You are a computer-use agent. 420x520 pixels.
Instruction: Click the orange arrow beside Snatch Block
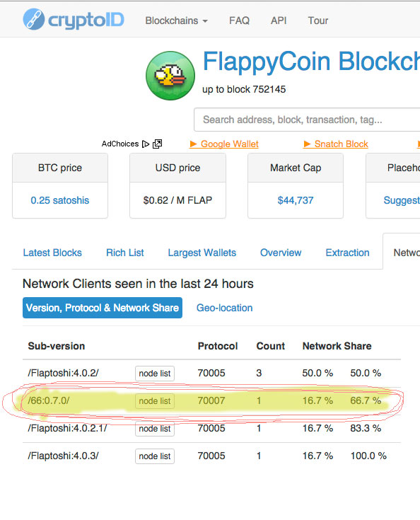coord(307,144)
